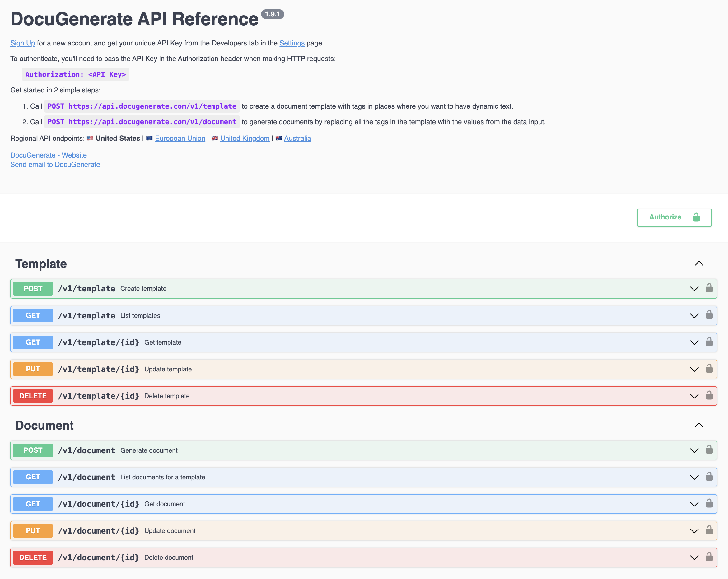Click Send email to DocuGenerate
The width and height of the screenshot is (728, 579).
tap(55, 164)
